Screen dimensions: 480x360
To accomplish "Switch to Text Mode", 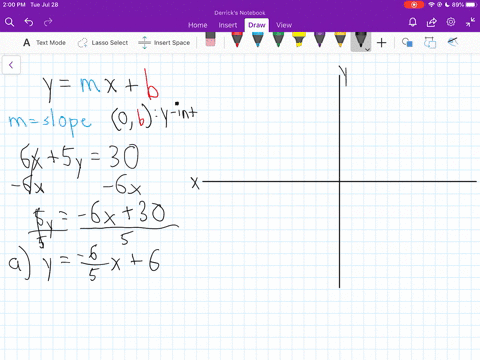I will tap(44, 43).
